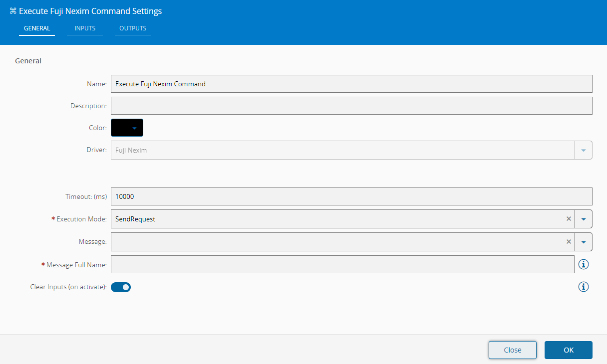607x364 pixels.
Task: Switch to the Inputs tab
Action: [85, 28]
